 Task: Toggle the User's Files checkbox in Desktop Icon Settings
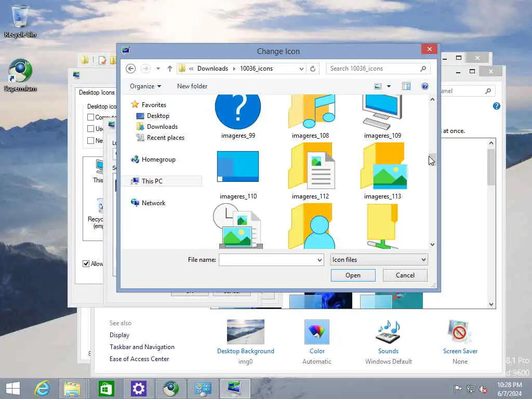tap(90, 129)
